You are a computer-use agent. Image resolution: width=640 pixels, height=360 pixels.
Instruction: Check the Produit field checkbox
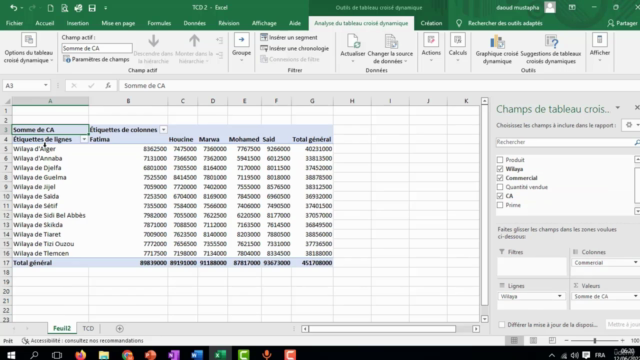(500, 160)
